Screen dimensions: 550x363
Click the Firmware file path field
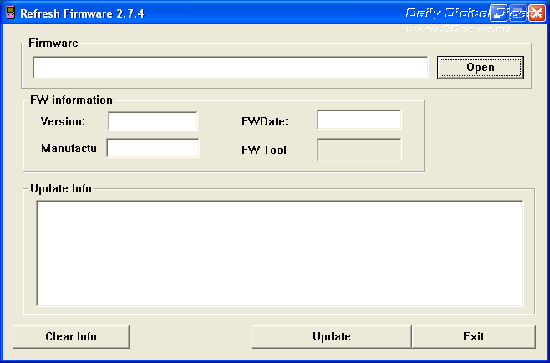pyautogui.click(x=230, y=67)
